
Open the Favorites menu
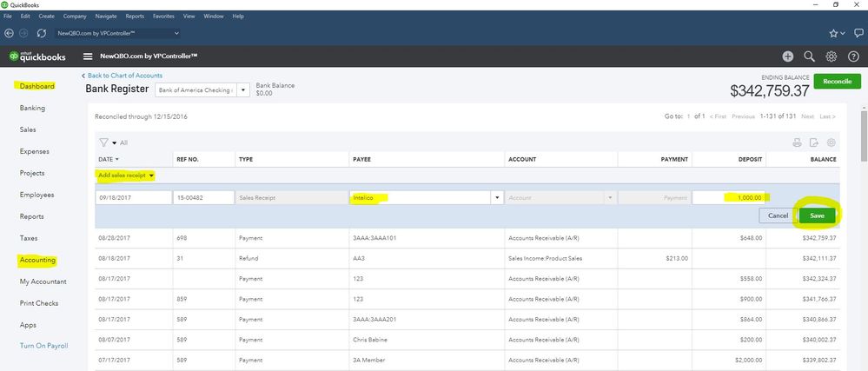point(163,16)
